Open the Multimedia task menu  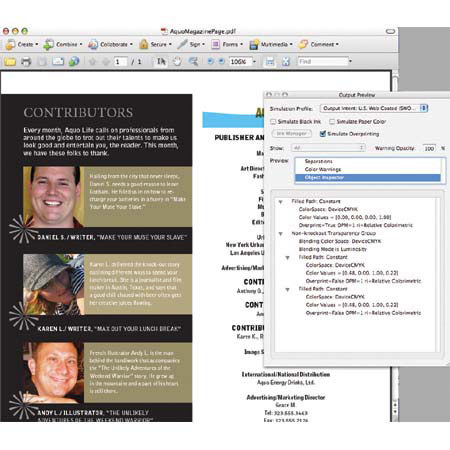pyautogui.click(x=271, y=44)
